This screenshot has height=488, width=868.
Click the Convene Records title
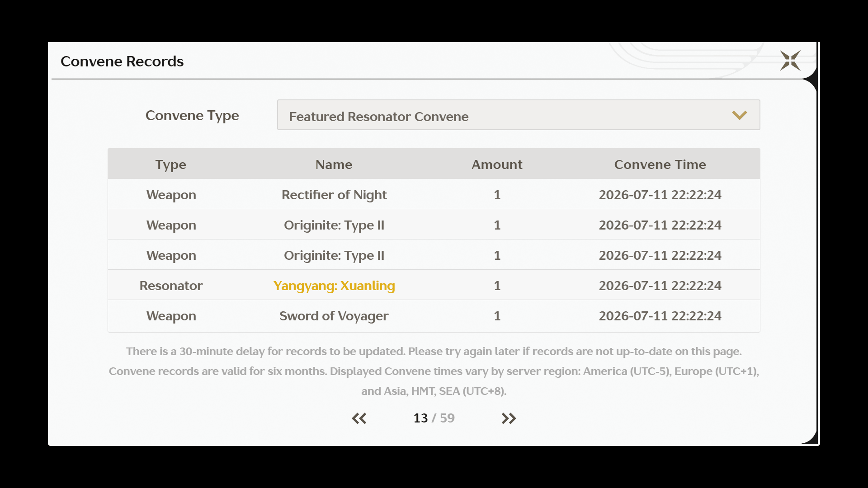pos(122,61)
